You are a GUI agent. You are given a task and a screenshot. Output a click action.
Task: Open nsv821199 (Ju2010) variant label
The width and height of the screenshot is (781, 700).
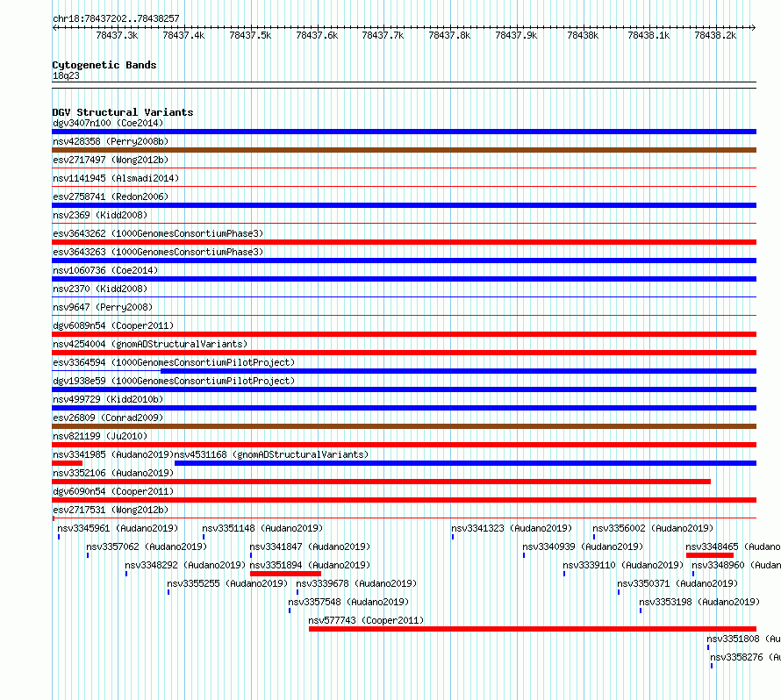[x=100, y=436]
